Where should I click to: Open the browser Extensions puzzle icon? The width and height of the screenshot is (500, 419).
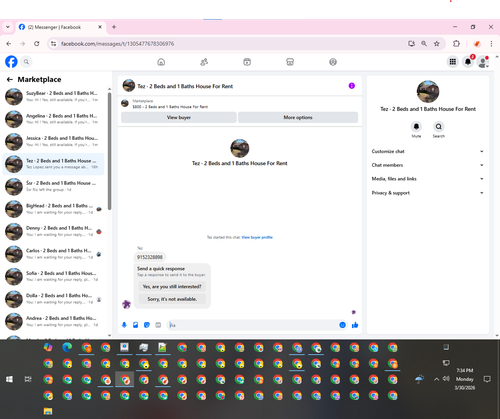(x=456, y=44)
